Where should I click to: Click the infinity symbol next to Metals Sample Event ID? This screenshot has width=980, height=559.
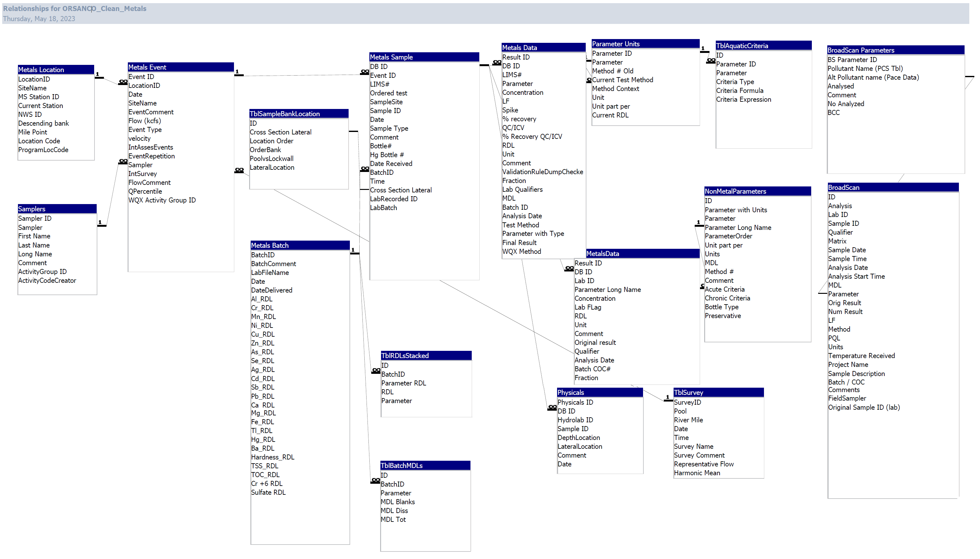365,72
